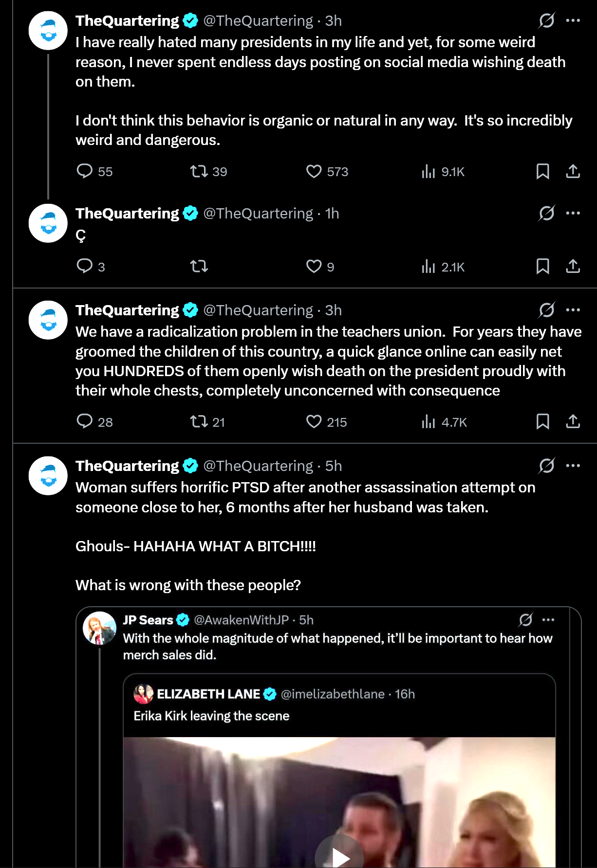Open Grok explain icon on first tweet
This screenshot has height=868, width=597.
point(546,20)
